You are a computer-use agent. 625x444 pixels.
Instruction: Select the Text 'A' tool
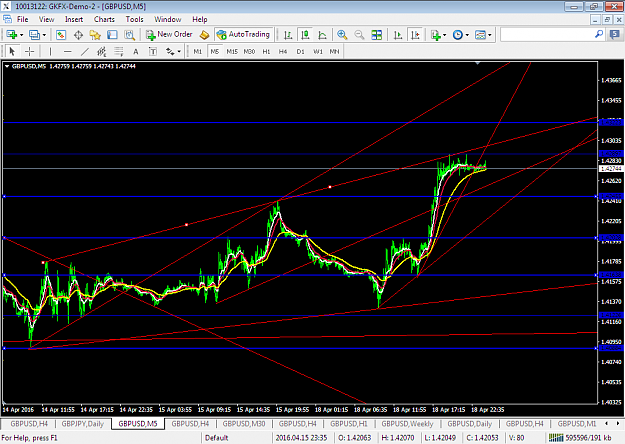pos(136,51)
